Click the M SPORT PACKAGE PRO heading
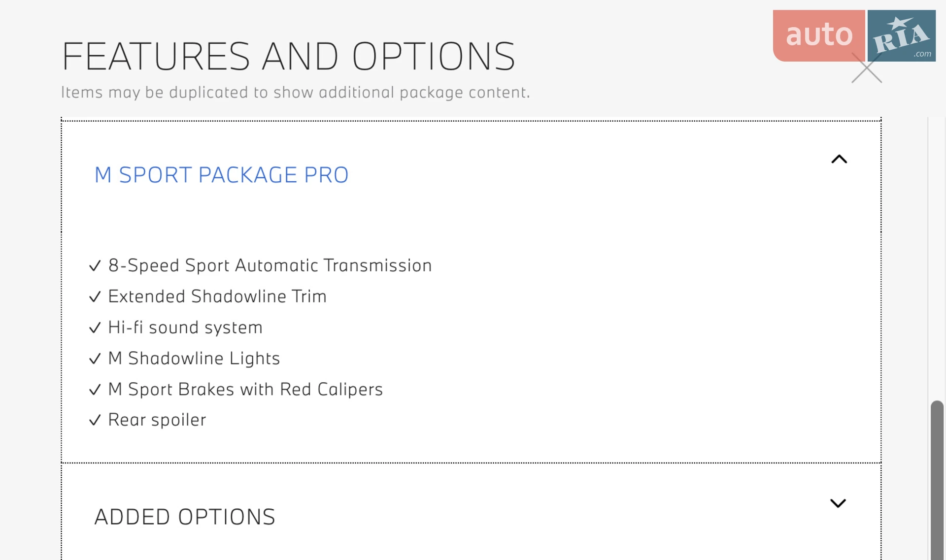The height and width of the screenshot is (560, 946). (221, 175)
